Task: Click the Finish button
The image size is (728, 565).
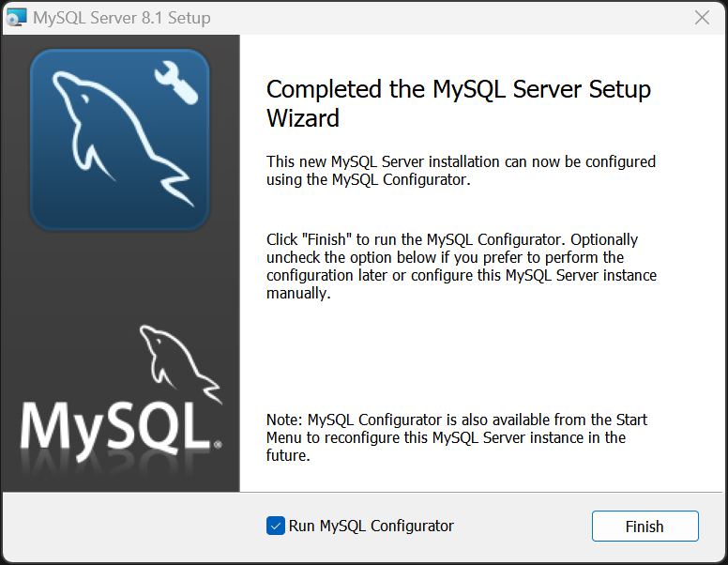Action: tap(645, 526)
